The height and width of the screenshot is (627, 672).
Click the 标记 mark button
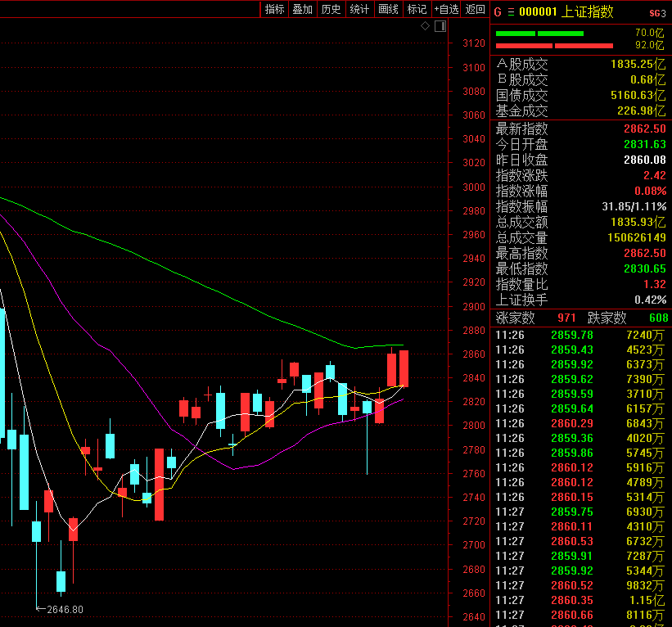[x=417, y=10]
